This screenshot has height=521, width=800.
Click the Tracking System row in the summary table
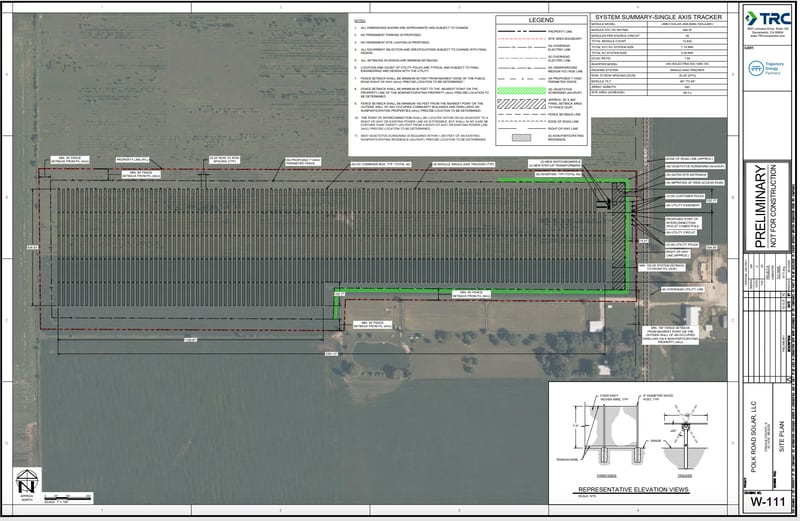(x=659, y=69)
